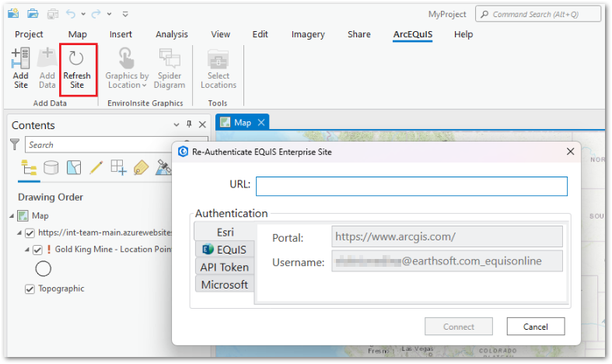Open the undo history dropdown arrow

click(x=83, y=14)
